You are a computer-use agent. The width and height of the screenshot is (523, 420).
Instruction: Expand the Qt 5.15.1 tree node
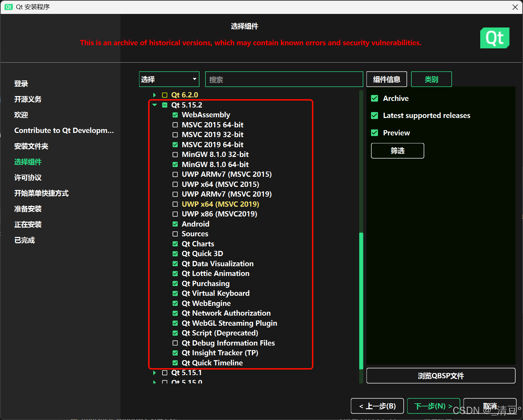[x=154, y=373]
